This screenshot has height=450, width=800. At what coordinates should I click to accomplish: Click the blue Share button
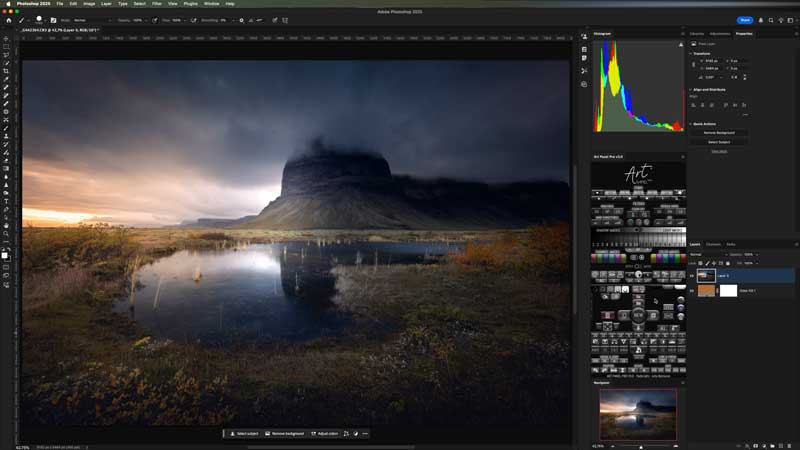pos(745,20)
